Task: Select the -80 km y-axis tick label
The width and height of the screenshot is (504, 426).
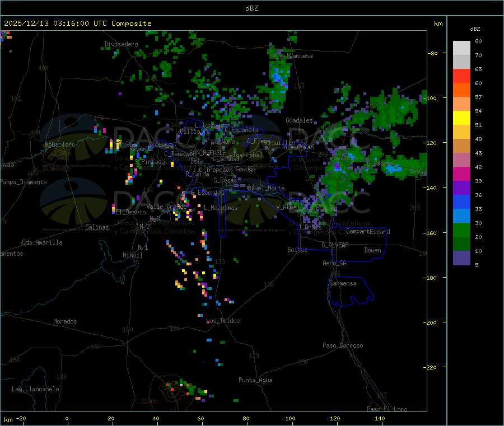Action: 433,53
